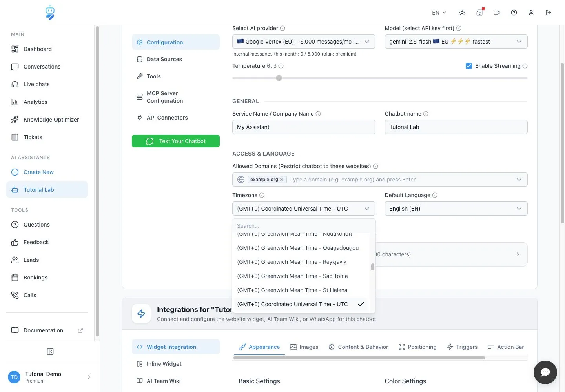The height and width of the screenshot is (392, 565).
Task: Click the globe icon in Allowed Domains field
Action: (241, 180)
